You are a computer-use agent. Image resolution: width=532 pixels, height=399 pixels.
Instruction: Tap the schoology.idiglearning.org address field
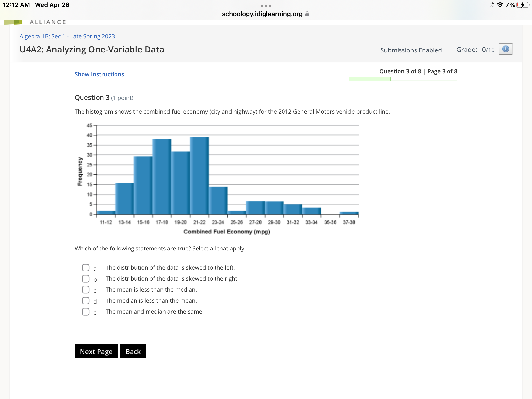tap(262, 14)
